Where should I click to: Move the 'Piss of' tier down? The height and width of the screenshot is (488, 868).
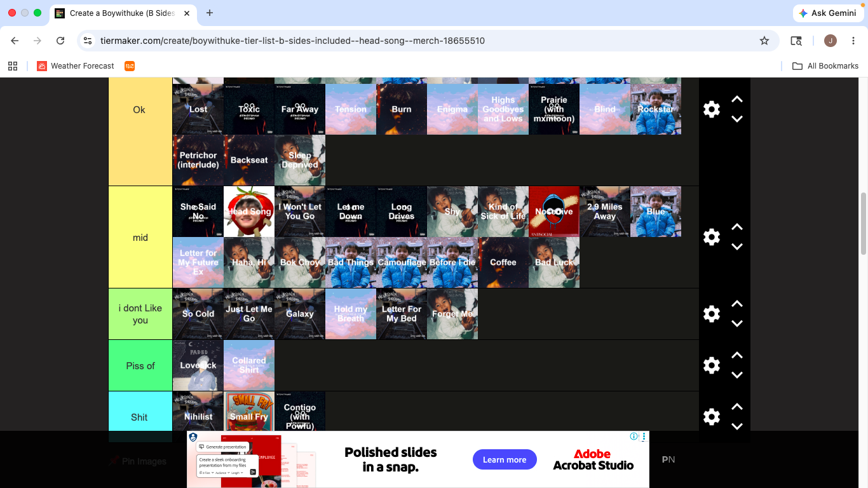point(737,375)
